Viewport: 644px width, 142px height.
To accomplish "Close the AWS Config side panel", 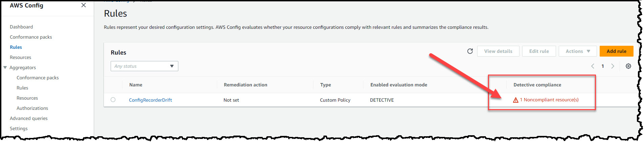I will [84, 5].
